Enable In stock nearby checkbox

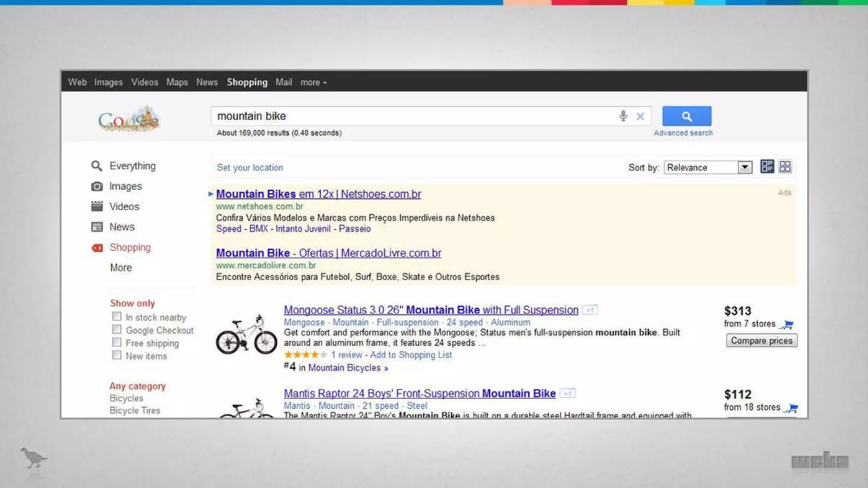tap(117, 316)
